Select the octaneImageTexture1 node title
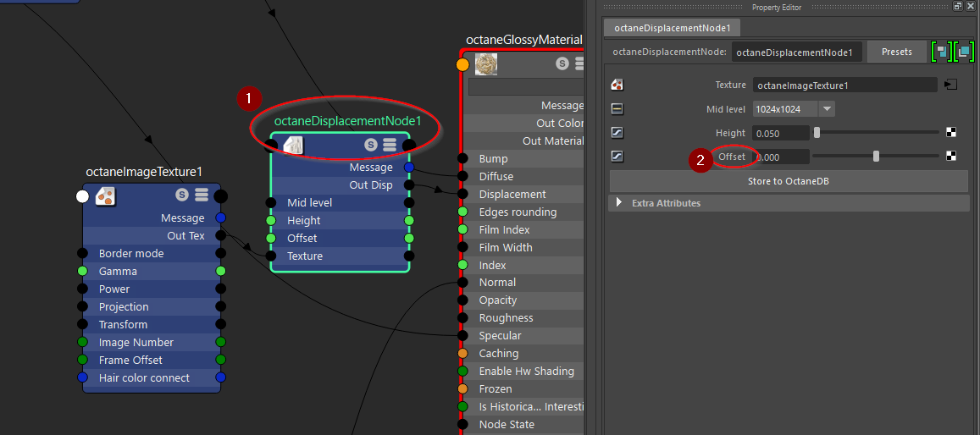980x435 pixels. 144,172
